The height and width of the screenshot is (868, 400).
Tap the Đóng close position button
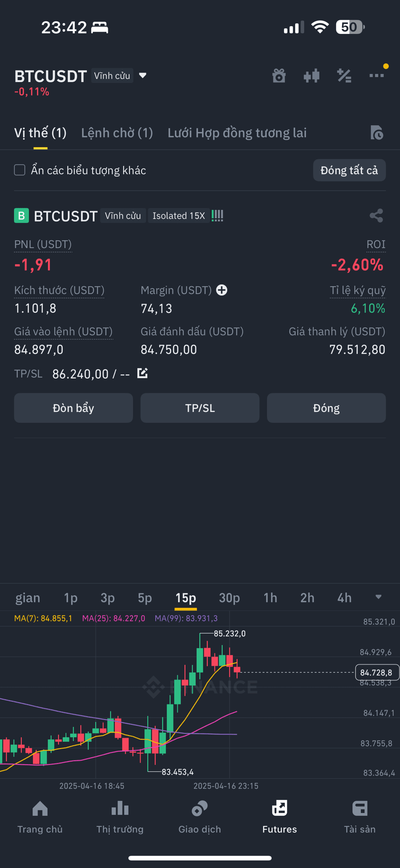(x=327, y=408)
